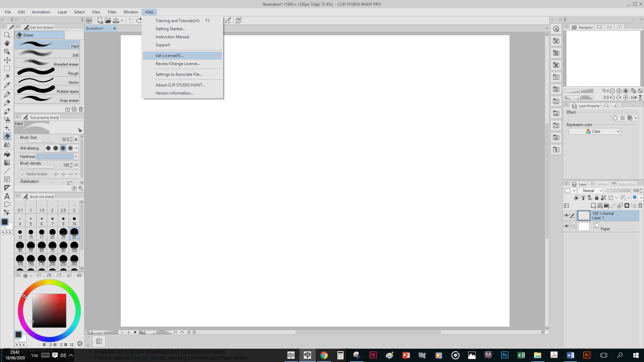Select the Hand move tool
Screen dimensions: 644x362
click(7, 43)
